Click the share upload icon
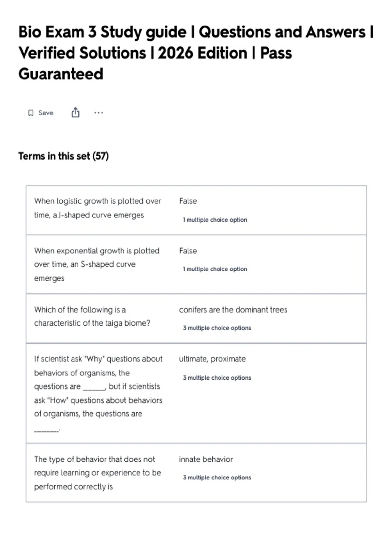 [75, 112]
